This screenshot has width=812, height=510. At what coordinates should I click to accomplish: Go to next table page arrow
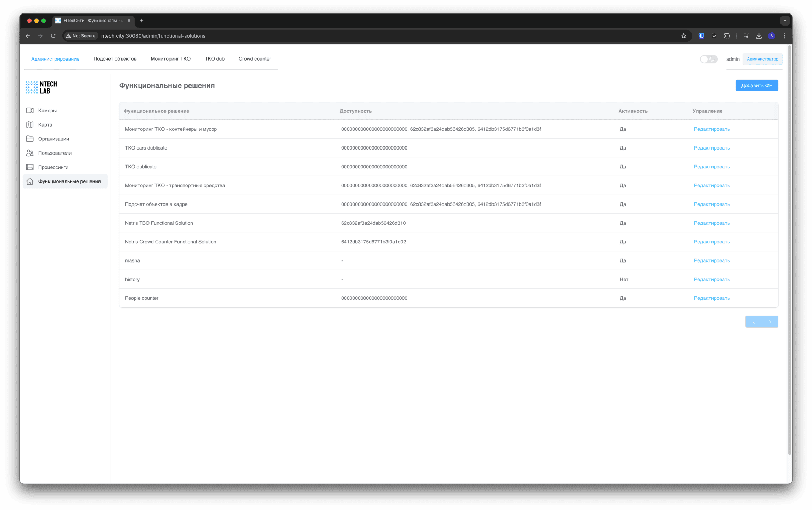[x=769, y=322]
